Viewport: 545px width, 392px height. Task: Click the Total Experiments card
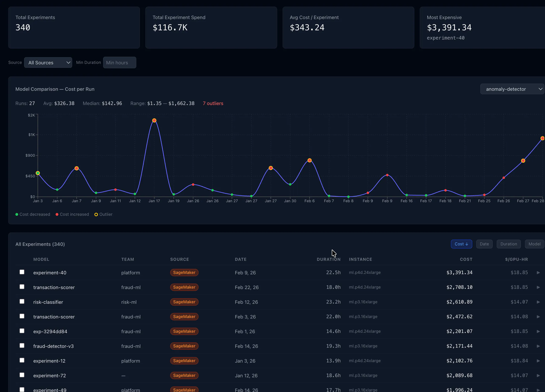coord(74,28)
